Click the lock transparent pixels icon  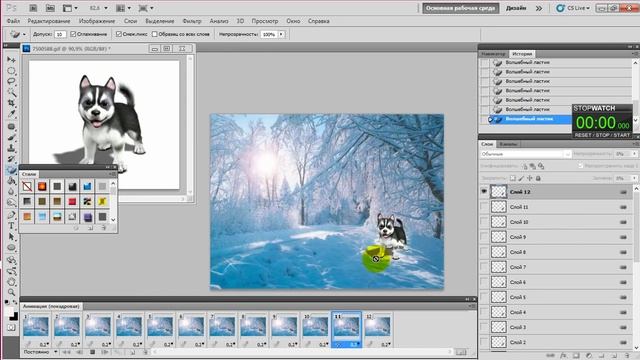tap(513, 178)
